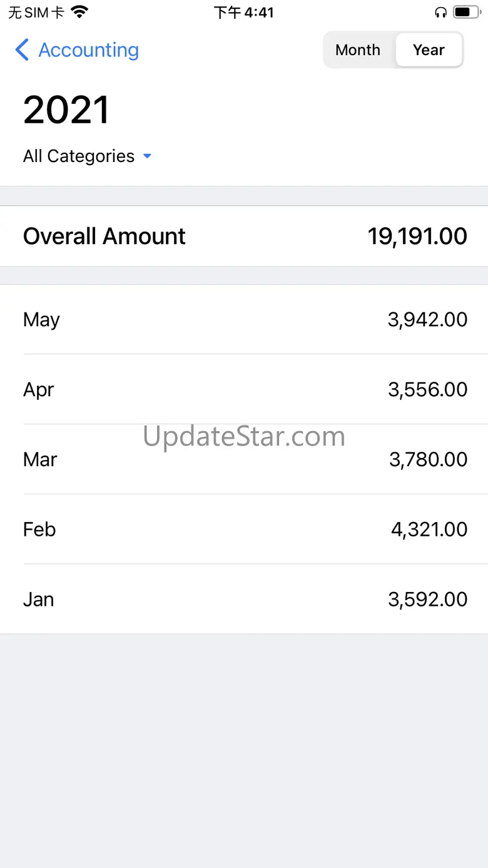Tap the 3,942.00 May amount
This screenshot has width=488, height=868.
(427, 320)
